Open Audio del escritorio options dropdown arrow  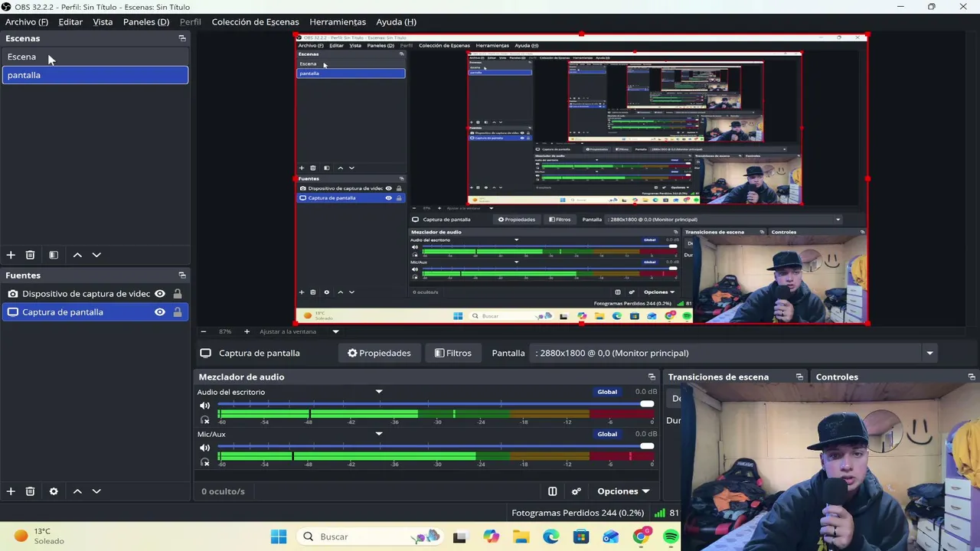coord(379,392)
